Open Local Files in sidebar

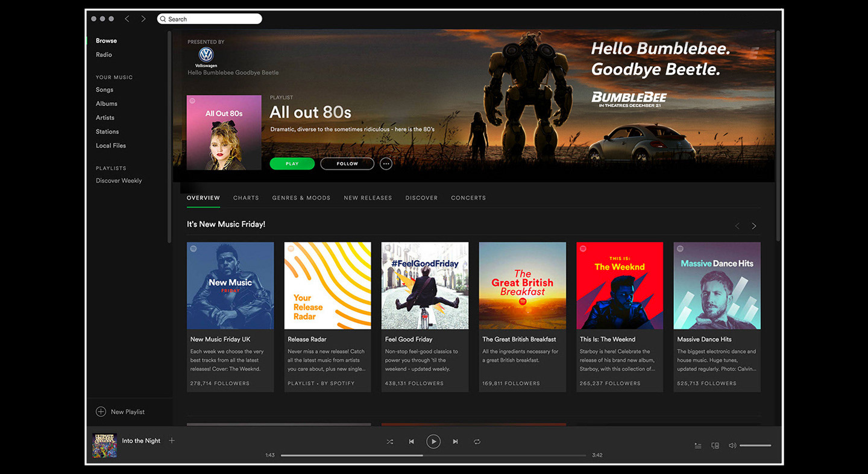(x=111, y=145)
